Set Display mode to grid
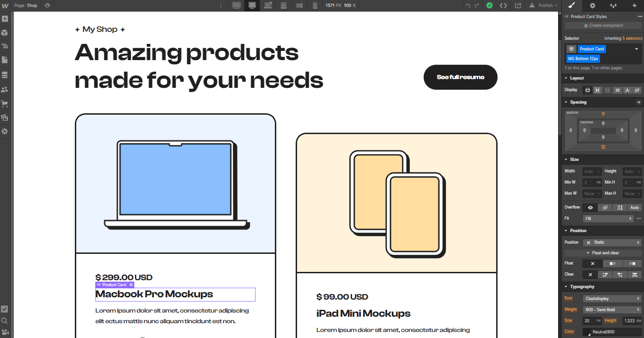This screenshot has height=338, width=644. pos(607,90)
